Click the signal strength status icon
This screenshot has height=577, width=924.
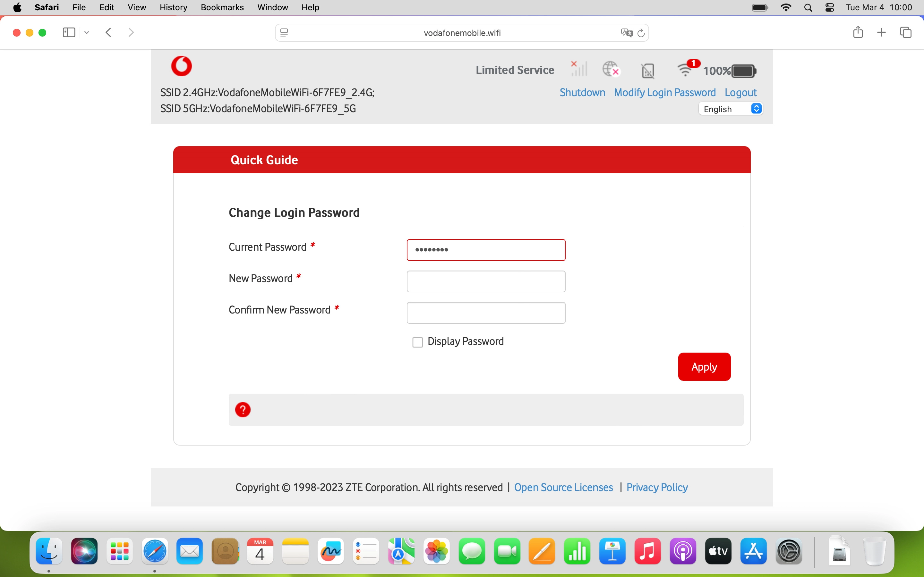click(x=578, y=69)
